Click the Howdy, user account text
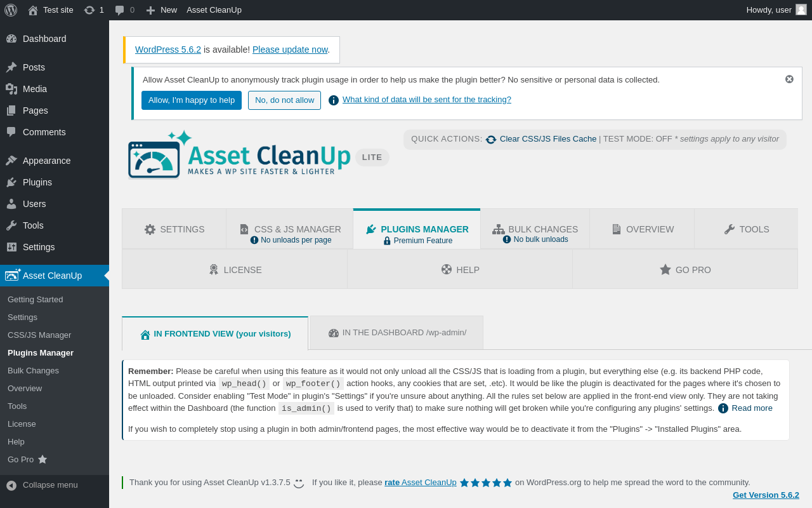This screenshot has width=812, height=508. [769, 10]
